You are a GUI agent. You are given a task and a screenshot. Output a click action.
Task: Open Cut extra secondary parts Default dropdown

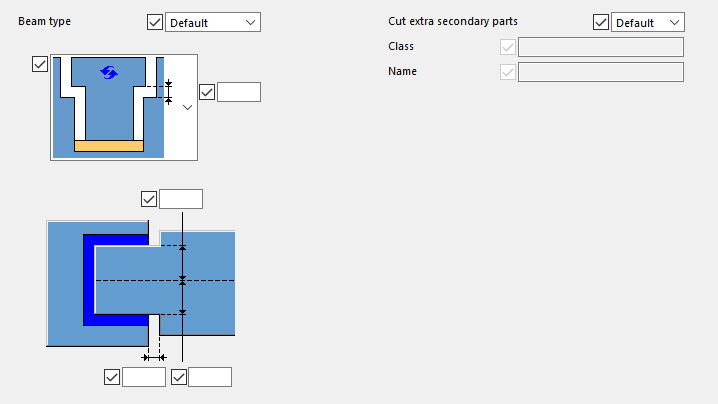[x=648, y=22]
